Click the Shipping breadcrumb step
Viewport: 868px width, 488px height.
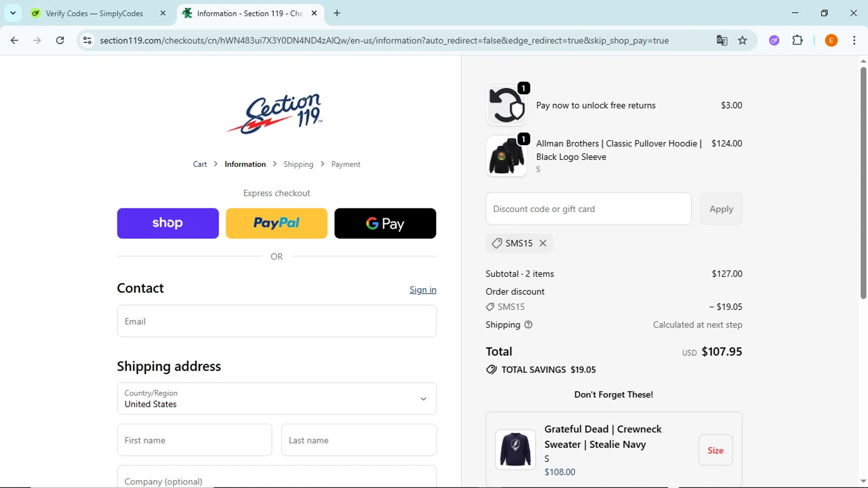[x=299, y=164]
